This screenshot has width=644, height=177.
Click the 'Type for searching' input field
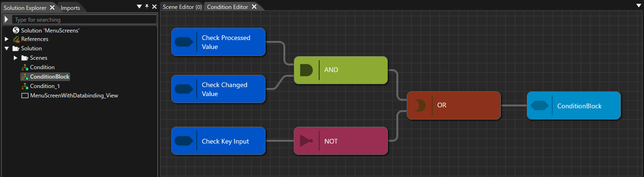click(84, 20)
